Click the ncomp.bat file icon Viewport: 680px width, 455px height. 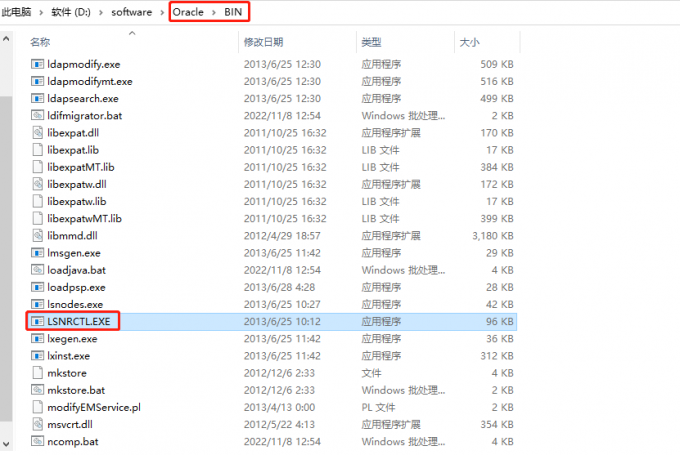(x=37, y=442)
